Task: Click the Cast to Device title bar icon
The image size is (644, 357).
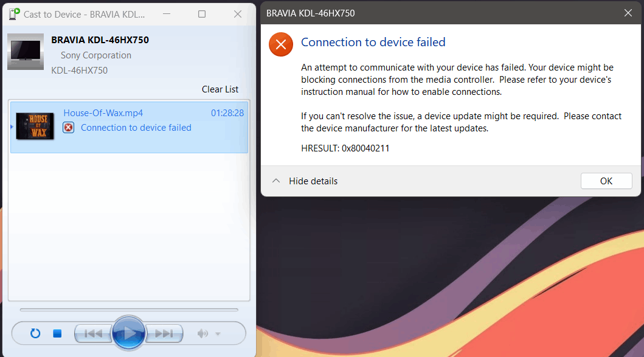Action: click(14, 14)
